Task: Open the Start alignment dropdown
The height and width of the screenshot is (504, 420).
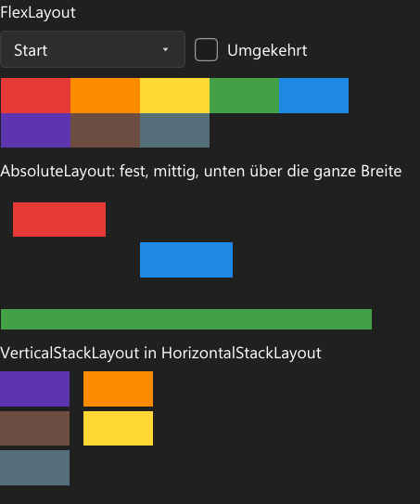Action: point(93,49)
